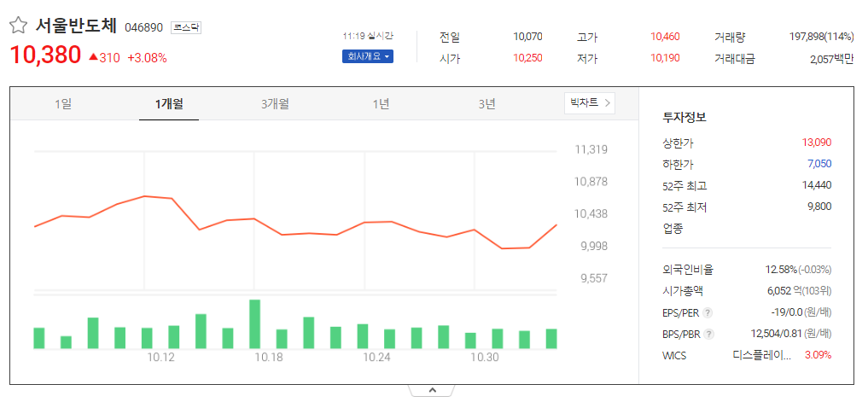Click the 전일 value 10,070
868x402 pixels.
pyautogui.click(x=527, y=37)
